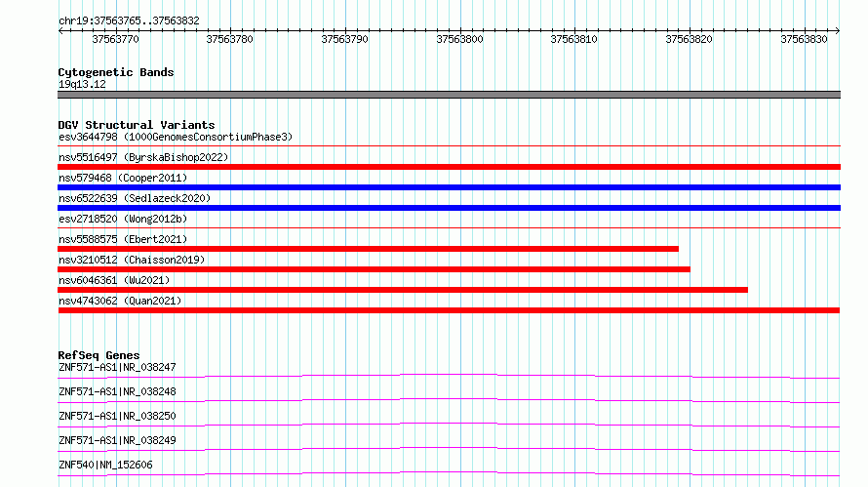This screenshot has height=487, width=868.
Task: Click the 37563810 ruler position label
Action: pyautogui.click(x=574, y=39)
